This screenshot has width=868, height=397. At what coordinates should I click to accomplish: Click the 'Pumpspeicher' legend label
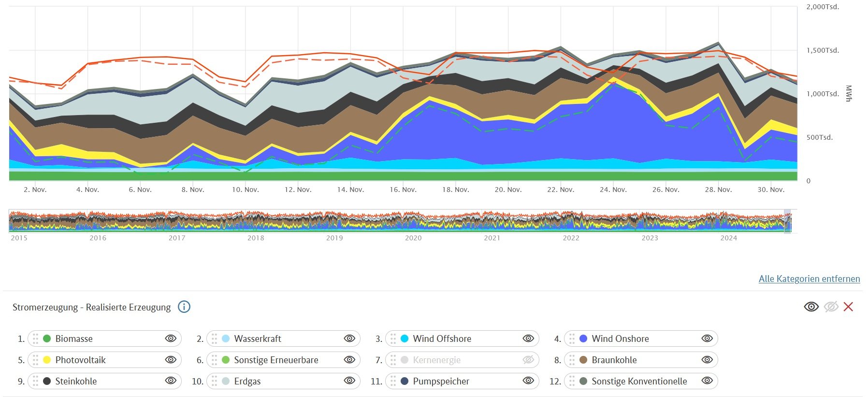[x=441, y=382]
